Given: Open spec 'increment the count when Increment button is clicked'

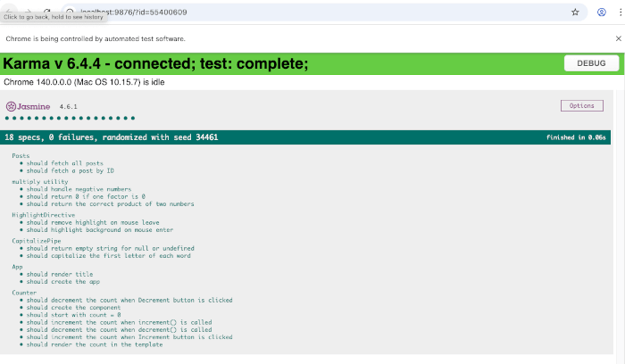Looking at the screenshot, I should (x=129, y=337).
